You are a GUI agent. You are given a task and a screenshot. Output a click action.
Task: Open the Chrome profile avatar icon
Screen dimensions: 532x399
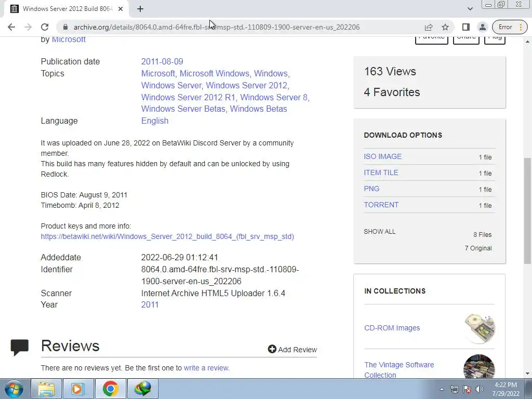click(482, 27)
